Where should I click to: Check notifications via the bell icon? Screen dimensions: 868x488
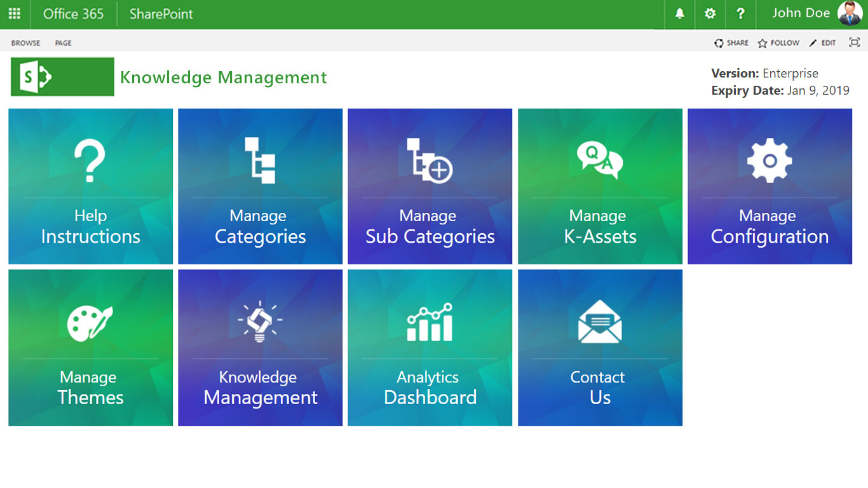pyautogui.click(x=679, y=14)
